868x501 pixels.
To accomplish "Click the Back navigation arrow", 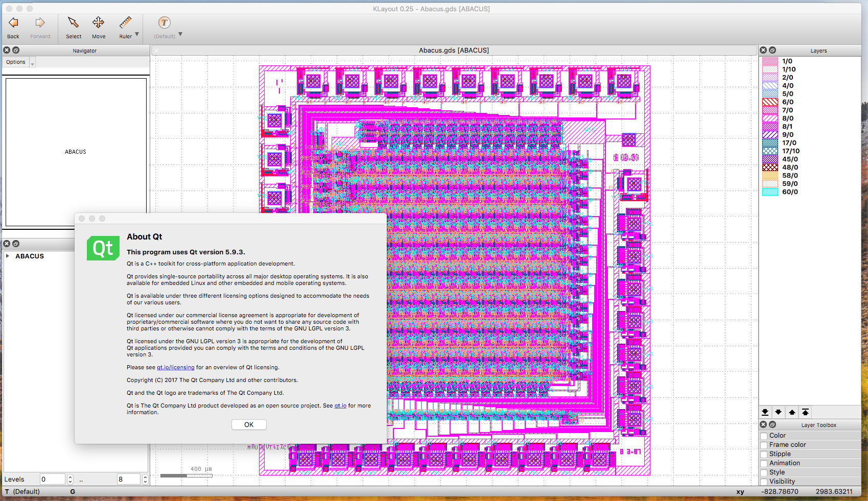I will pos(13,23).
